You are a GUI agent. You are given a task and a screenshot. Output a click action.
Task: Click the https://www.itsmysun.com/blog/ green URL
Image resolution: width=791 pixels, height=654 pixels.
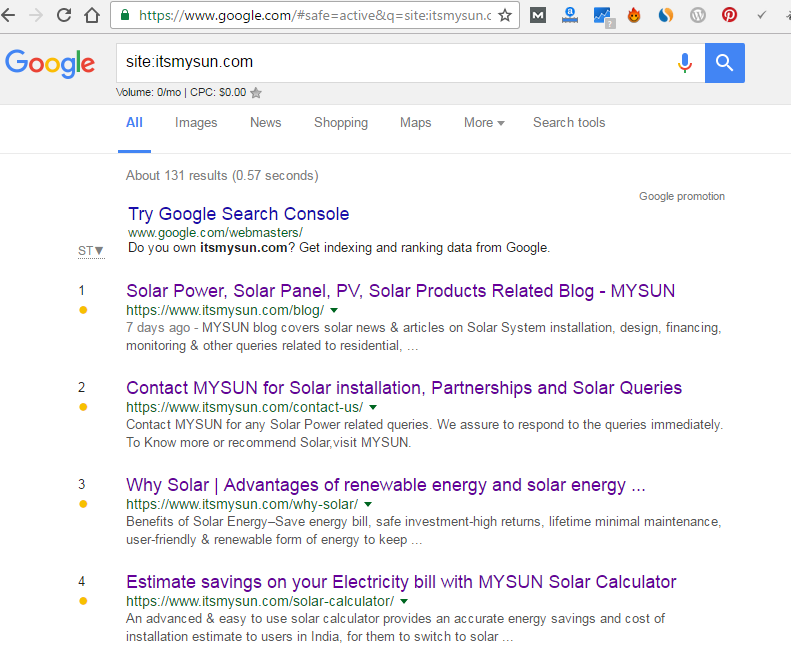(225, 310)
